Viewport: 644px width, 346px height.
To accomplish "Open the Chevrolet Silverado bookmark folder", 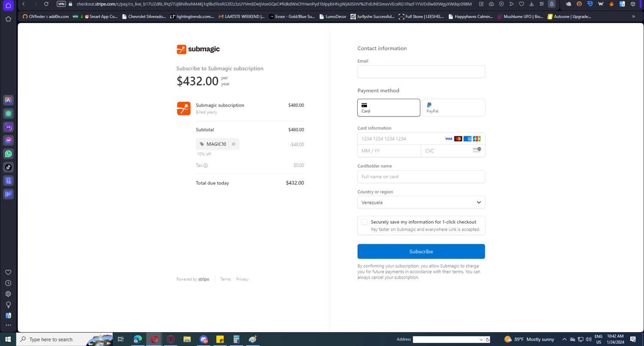I will 144,17.
